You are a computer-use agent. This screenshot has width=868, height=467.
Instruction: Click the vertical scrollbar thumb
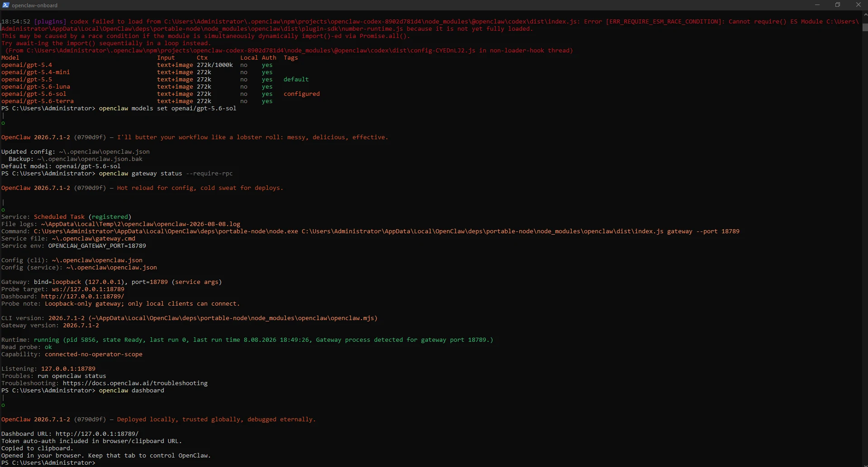[865, 27]
